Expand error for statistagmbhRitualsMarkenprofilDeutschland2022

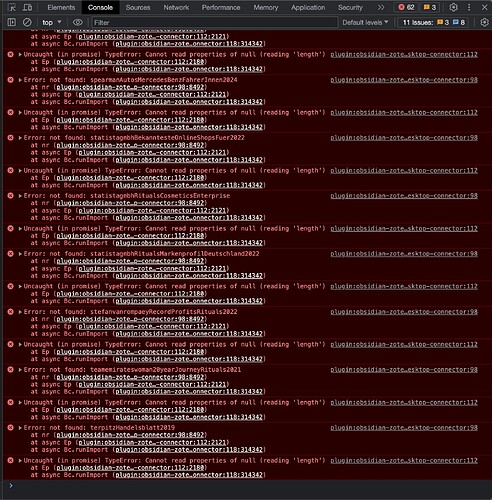tap(20, 254)
